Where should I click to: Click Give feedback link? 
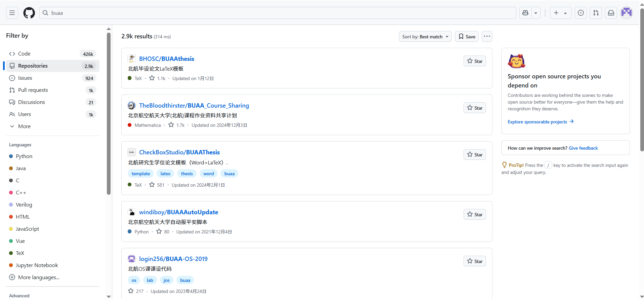pyautogui.click(x=583, y=148)
